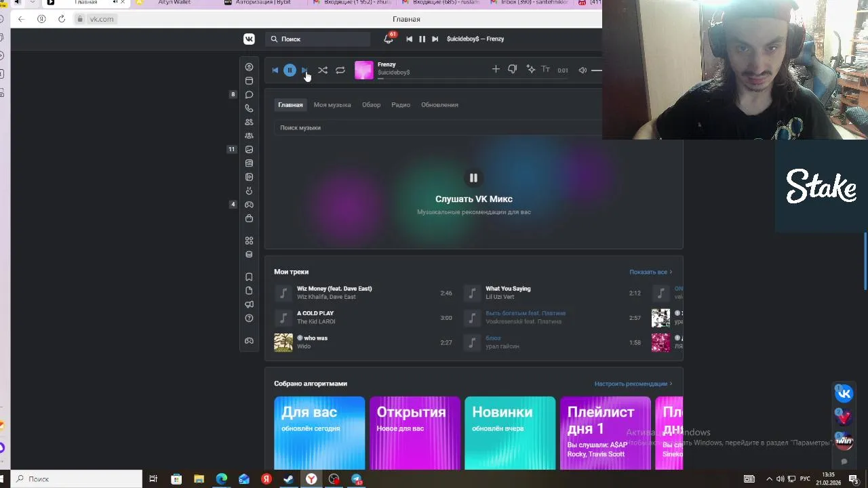Open Frenzy album cover thumbnail
Screen dimensions: 868x488
364,70
